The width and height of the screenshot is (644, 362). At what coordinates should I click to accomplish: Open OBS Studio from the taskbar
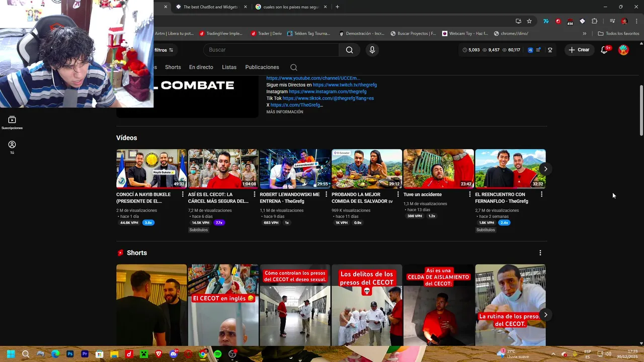(232, 354)
